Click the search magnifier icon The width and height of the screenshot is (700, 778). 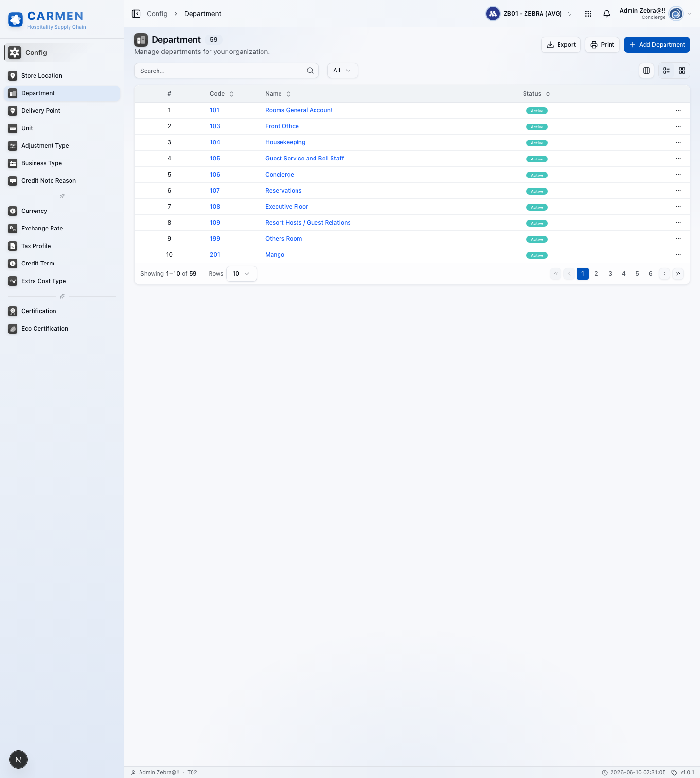pyautogui.click(x=310, y=71)
